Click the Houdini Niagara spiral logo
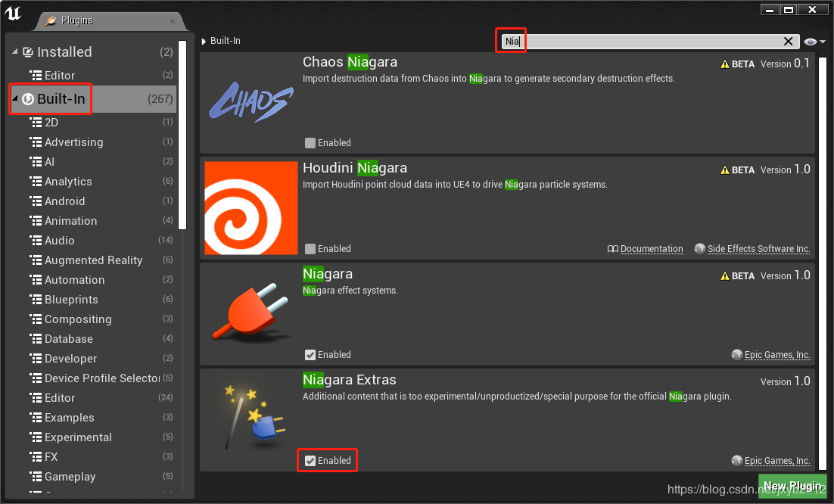Viewport: 834px width, 504px height. 251,208
